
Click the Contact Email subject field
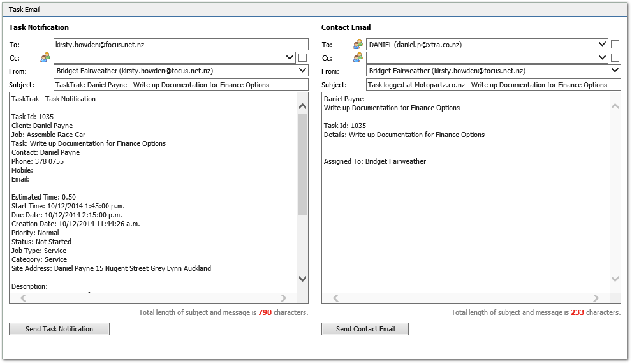(494, 85)
